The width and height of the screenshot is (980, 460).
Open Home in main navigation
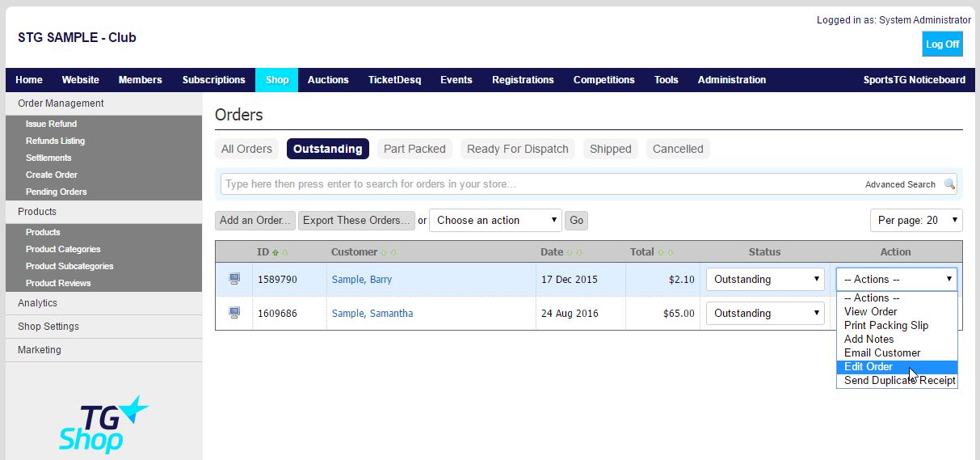pos(29,80)
